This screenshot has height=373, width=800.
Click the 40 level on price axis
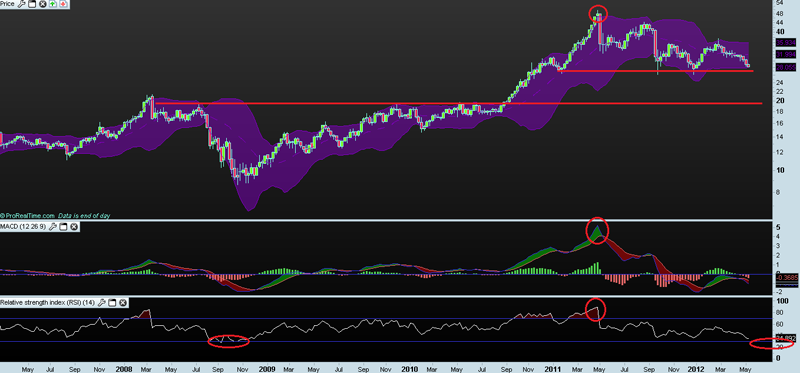[x=781, y=32]
